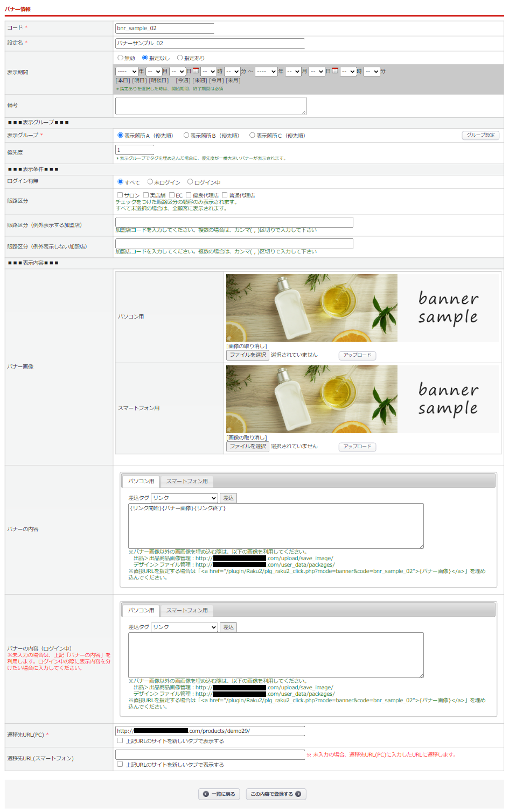
Task: Check the 実店舗 sales channel box
Action: [x=146, y=195]
